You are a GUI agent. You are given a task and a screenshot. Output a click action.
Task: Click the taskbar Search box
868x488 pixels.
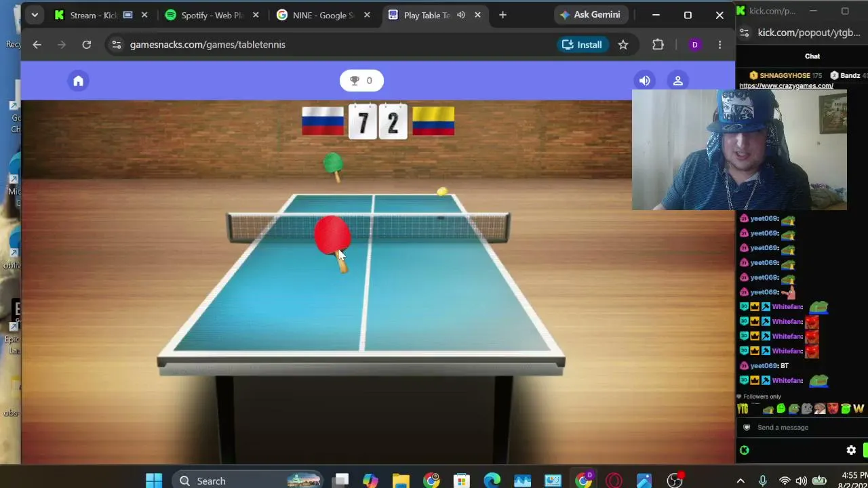pos(248,481)
